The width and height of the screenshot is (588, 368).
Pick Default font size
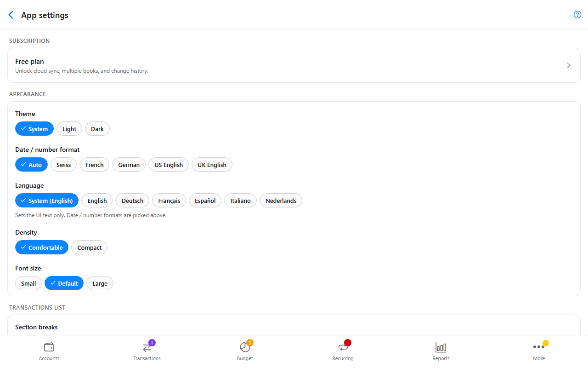click(64, 283)
